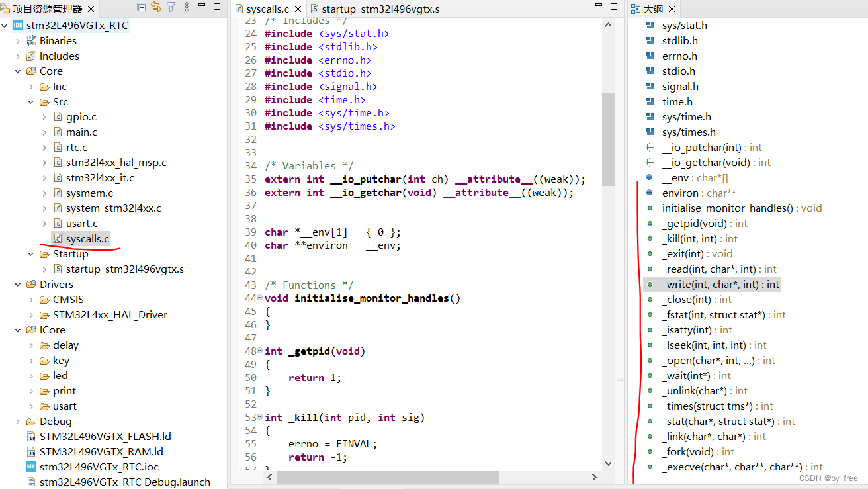This screenshot has height=489, width=868.
Task: Maximize the editor area
Action: [x=613, y=7]
